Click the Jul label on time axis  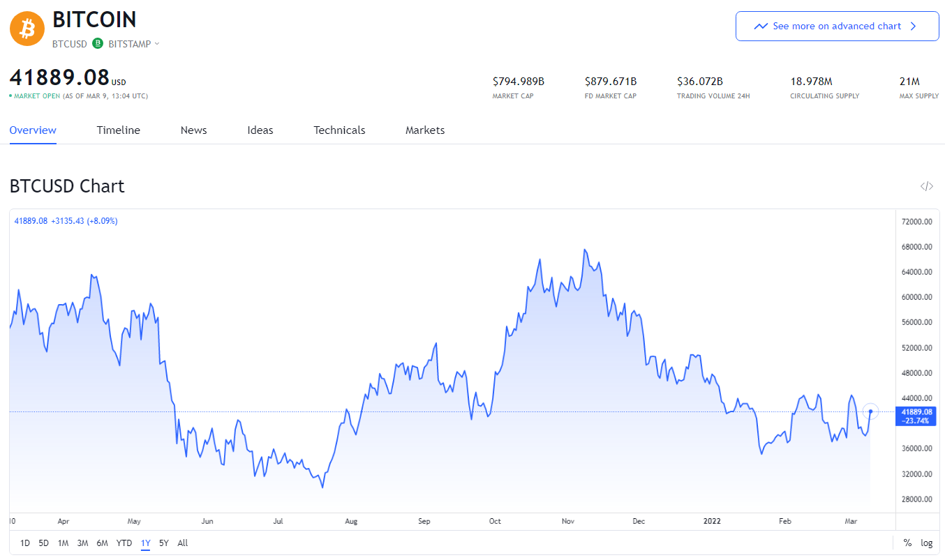tap(278, 521)
